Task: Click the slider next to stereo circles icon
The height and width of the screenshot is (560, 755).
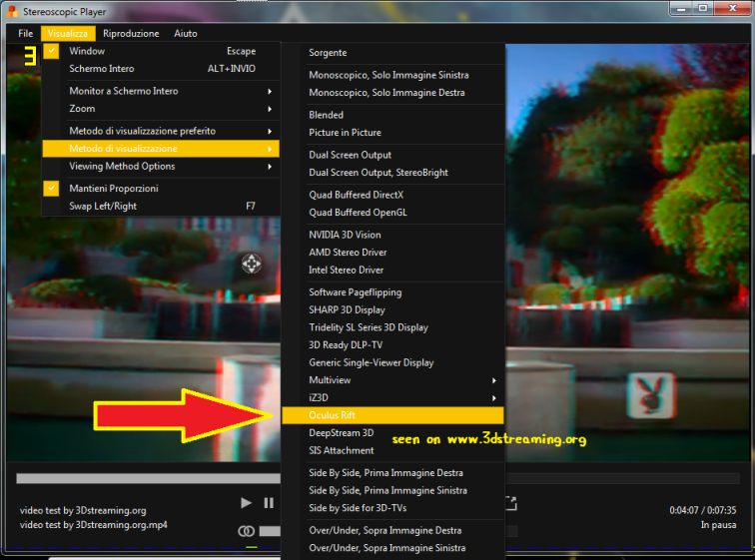Action: (270, 531)
